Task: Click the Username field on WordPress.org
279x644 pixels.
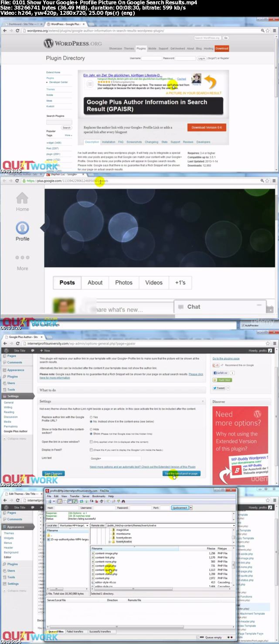Action: (x=151, y=58)
